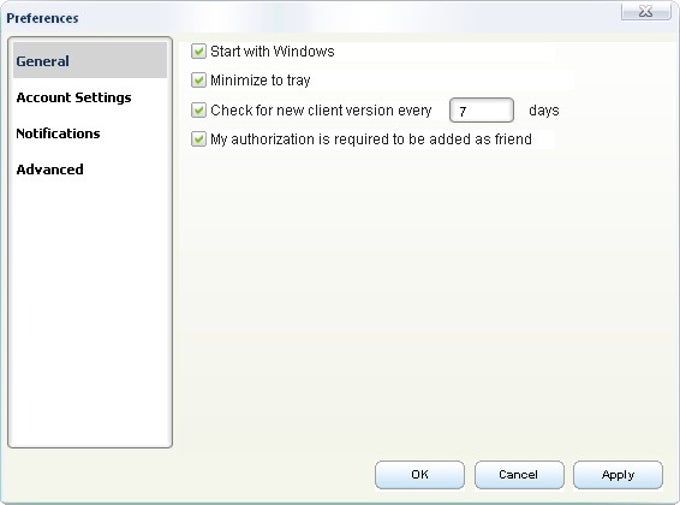Image resolution: width=680 pixels, height=505 pixels.
Task: Click the 'My authorization is required' label text
Action: [x=371, y=139]
